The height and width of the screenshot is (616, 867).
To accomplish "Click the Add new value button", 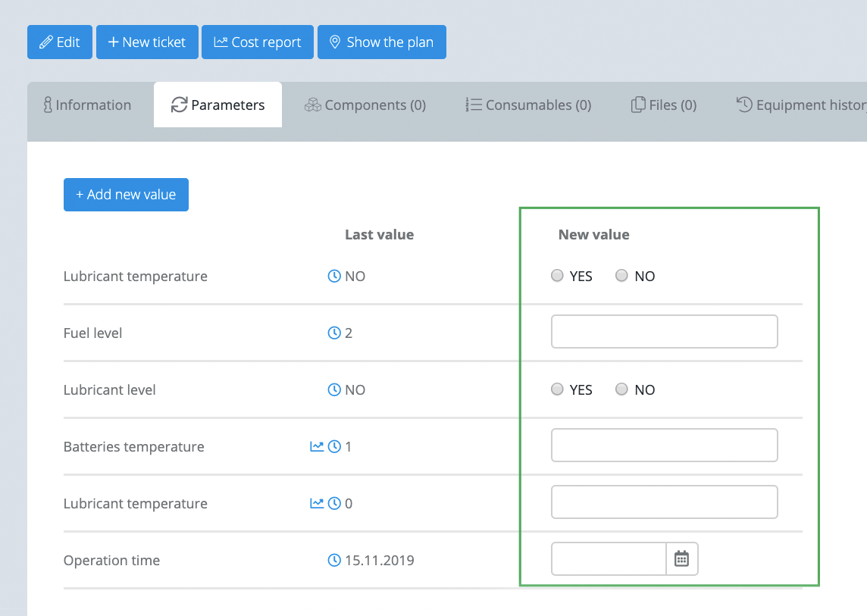I will tap(126, 195).
